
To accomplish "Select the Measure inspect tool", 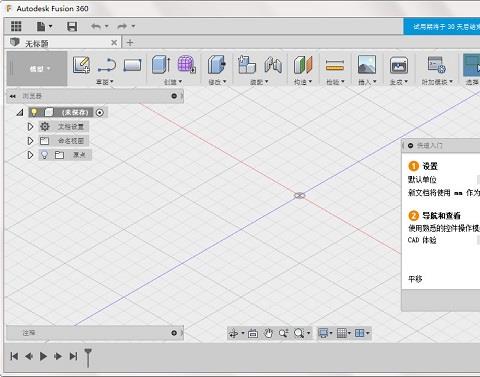I will 335,65.
